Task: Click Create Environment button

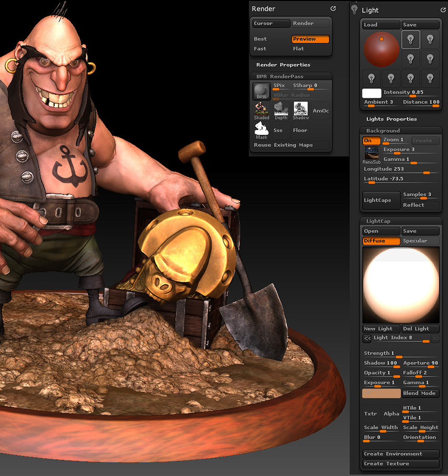Action: 401,454
